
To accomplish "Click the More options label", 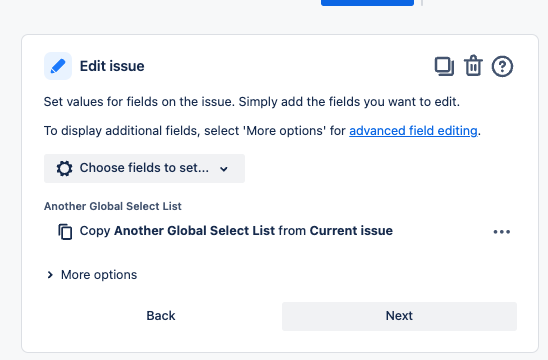I will click(x=99, y=275).
